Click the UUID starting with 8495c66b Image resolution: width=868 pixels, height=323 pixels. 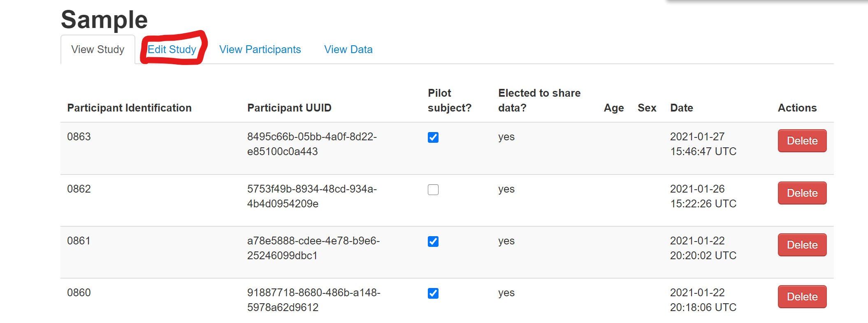coord(312,144)
